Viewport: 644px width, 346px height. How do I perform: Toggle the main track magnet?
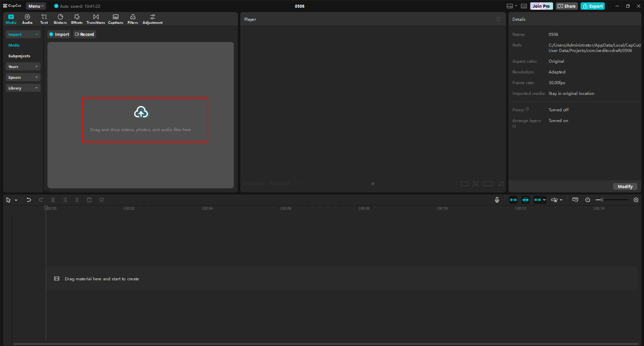[x=513, y=200]
